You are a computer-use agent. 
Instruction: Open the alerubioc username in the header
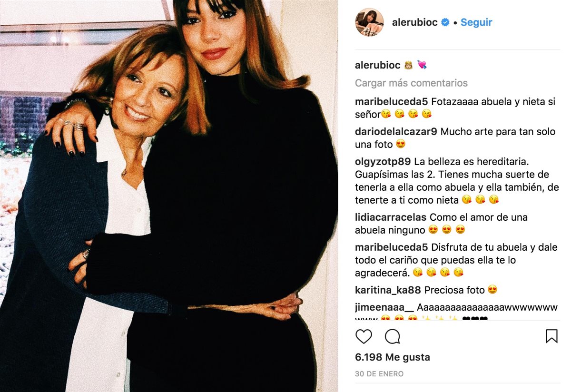[414, 22]
